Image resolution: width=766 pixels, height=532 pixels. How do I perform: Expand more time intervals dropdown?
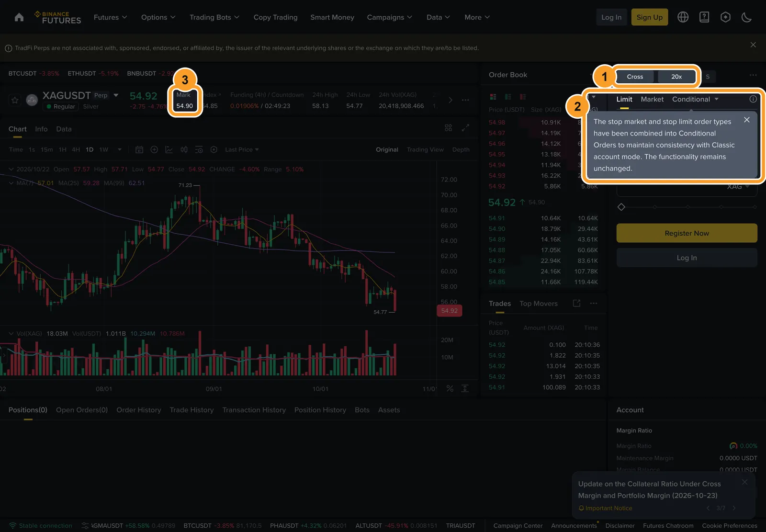point(120,150)
